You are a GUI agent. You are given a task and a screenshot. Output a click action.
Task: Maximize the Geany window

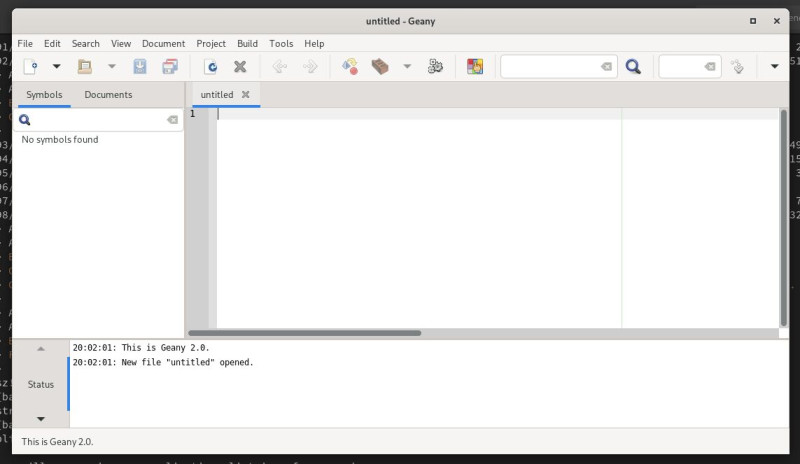pyautogui.click(x=753, y=21)
